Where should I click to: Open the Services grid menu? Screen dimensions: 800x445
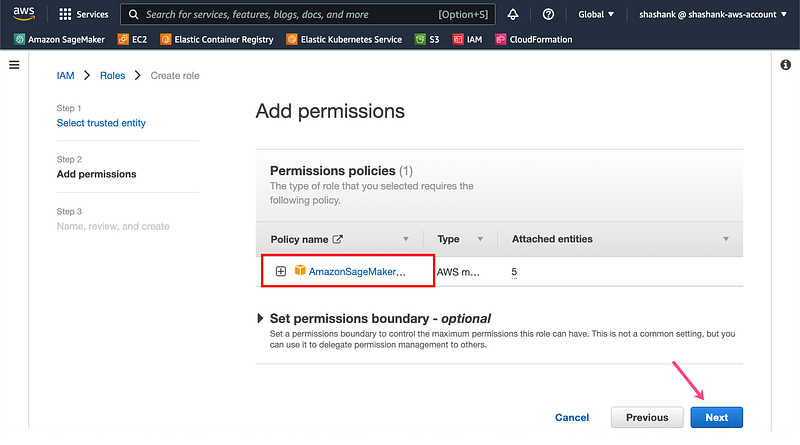coord(84,15)
